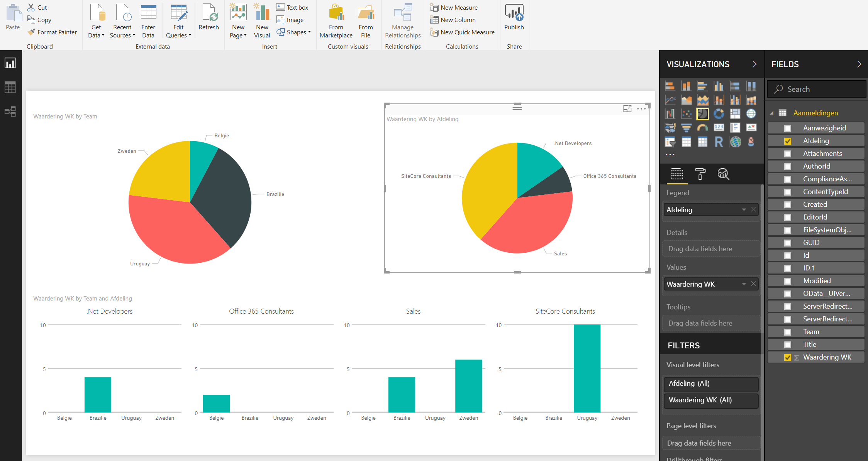Image resolution: width=868 pixels, height=461 pixels.
Task: Open focus mode on Afdeling pie chart
Action: (x=627, y=109)
